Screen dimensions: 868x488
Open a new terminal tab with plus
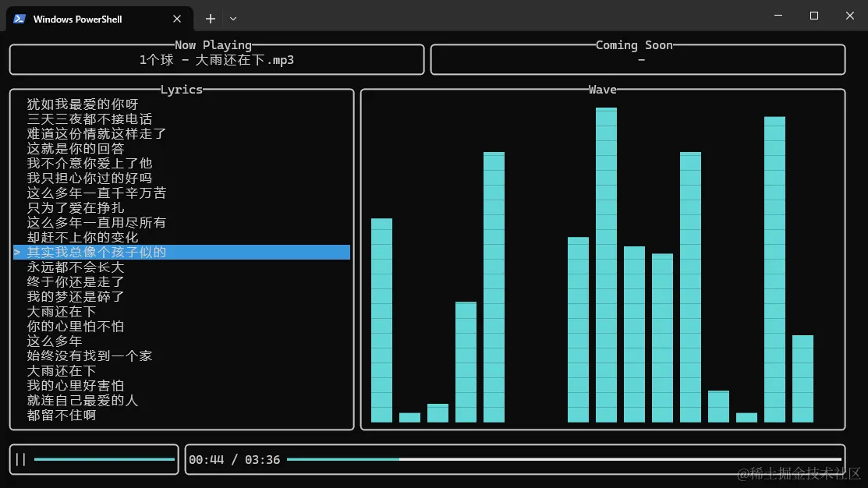pyautogui.click(x=211, y=19)
